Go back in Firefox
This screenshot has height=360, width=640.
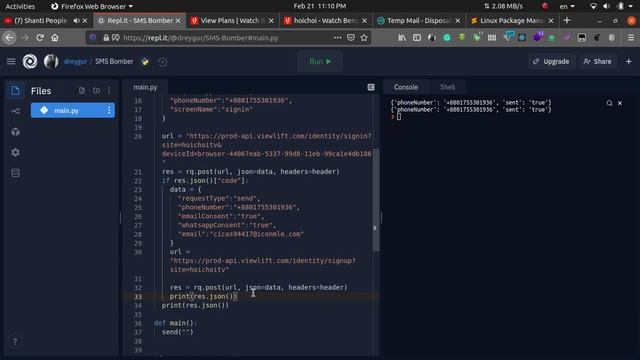(x=9, y=38)
